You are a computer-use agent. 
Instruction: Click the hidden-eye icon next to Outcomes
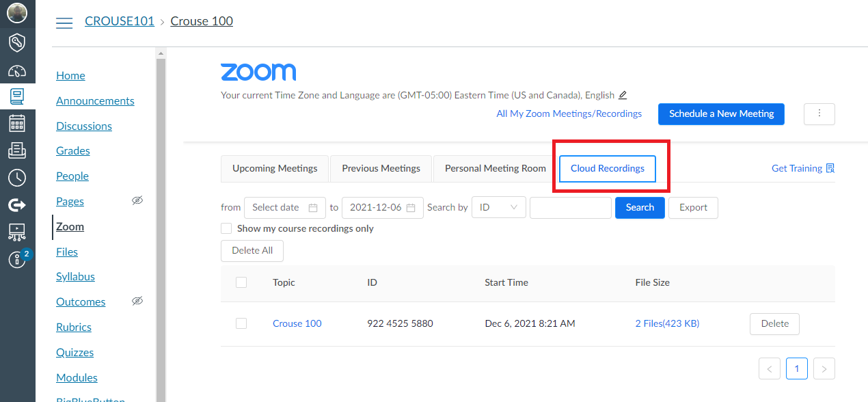pyautogui.click(x=137, y=301)
